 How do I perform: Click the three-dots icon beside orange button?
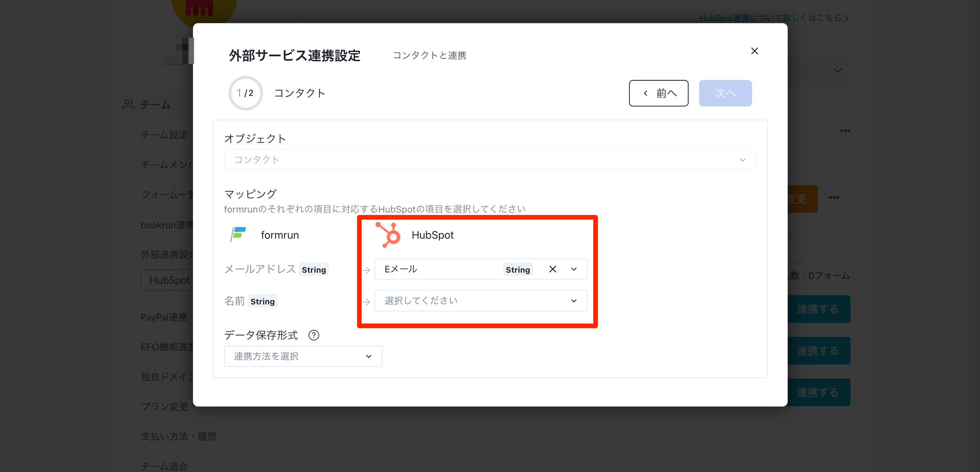coord(834,197)
